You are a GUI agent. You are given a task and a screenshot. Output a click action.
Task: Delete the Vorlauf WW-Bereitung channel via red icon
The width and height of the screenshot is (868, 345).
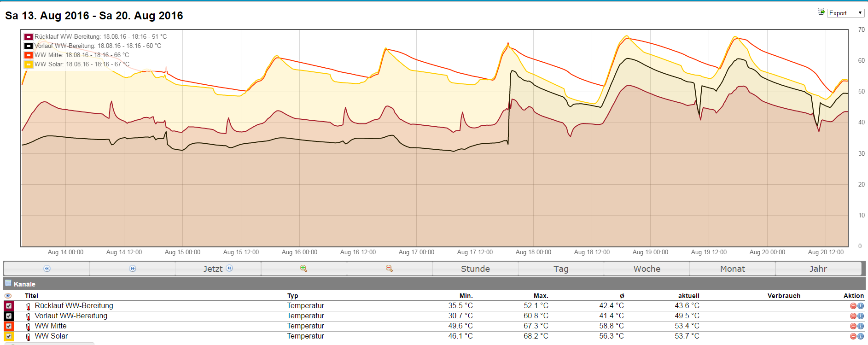(x=853, y=316)
